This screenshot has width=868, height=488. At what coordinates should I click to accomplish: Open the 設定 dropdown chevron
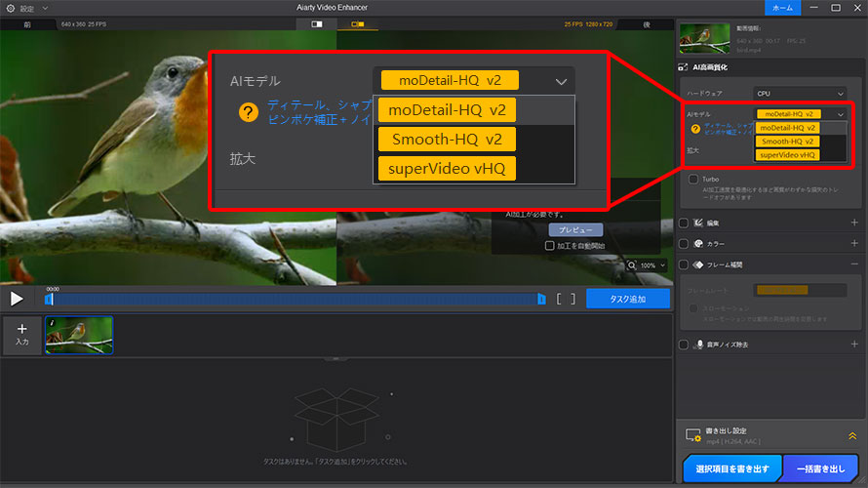(x=46, y=9)
